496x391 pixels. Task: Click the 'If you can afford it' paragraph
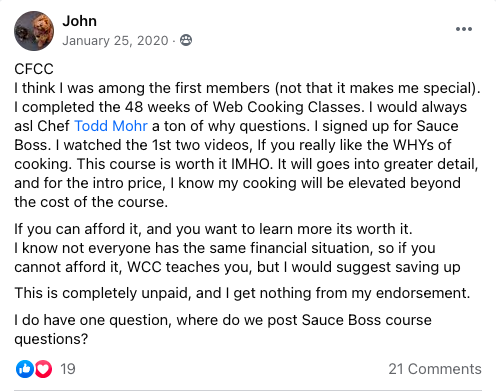point(213,229)
